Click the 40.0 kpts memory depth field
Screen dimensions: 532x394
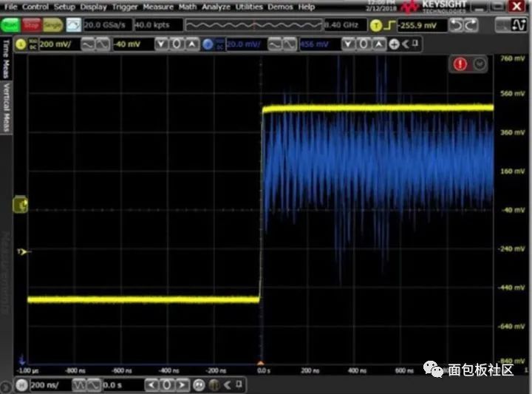(158, 25)
